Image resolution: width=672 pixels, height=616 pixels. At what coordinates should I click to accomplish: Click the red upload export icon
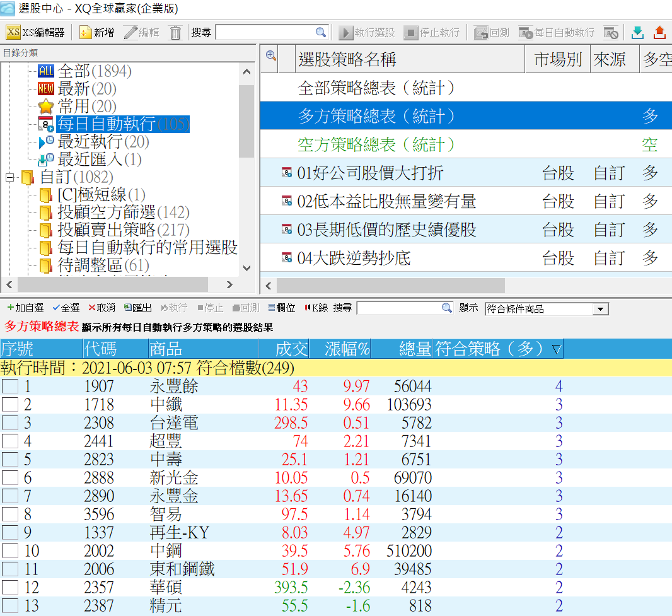tap(659, 32)
